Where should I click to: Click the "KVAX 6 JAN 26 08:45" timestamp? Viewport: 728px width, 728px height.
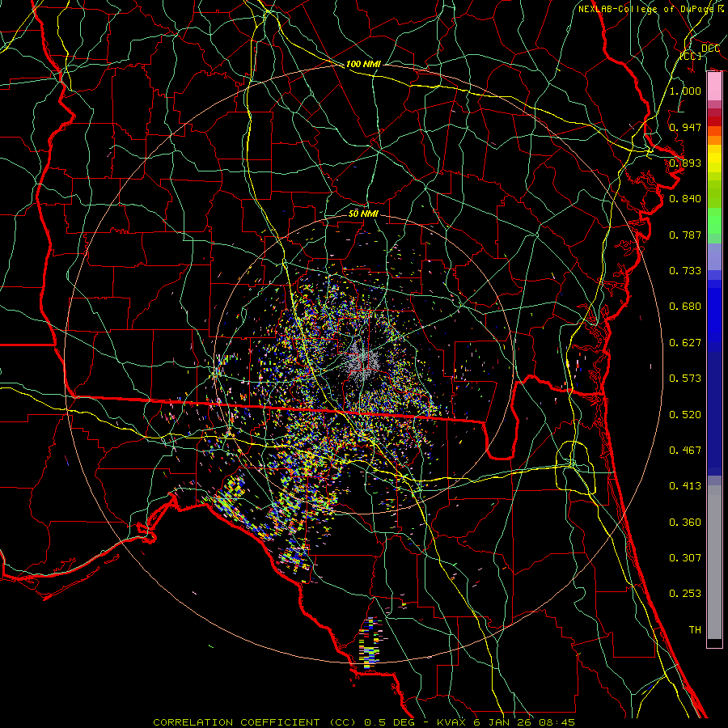point(506,722)
